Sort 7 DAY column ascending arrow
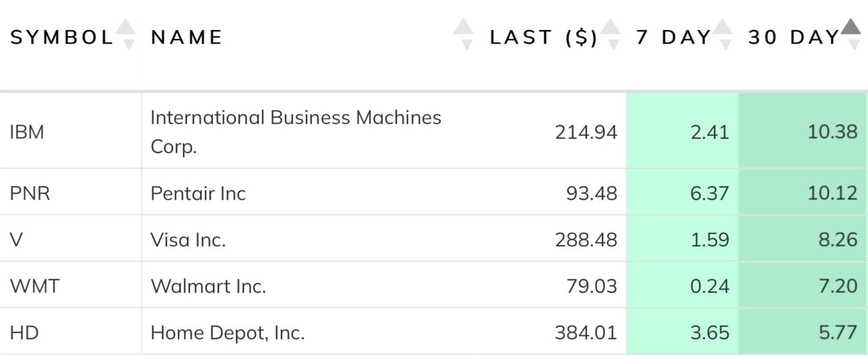 (x=722, y=26)
